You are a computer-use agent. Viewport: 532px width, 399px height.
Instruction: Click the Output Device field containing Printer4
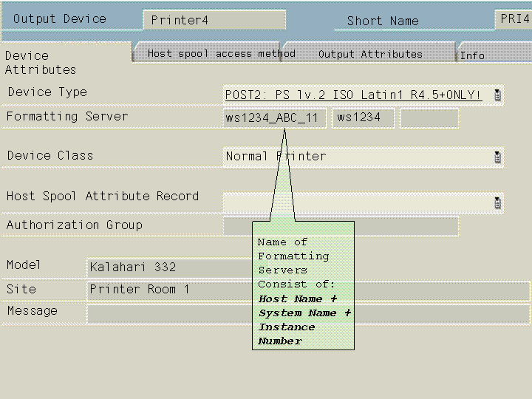(214, 20)
